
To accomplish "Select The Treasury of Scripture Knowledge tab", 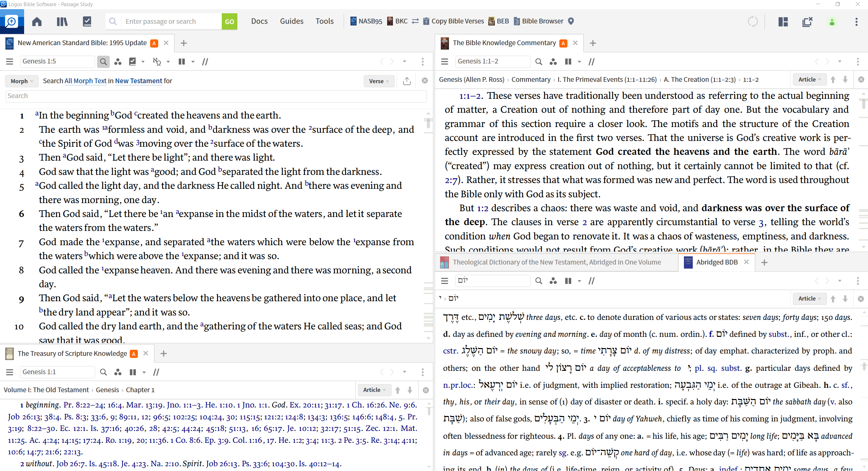I will pos(72,354).
